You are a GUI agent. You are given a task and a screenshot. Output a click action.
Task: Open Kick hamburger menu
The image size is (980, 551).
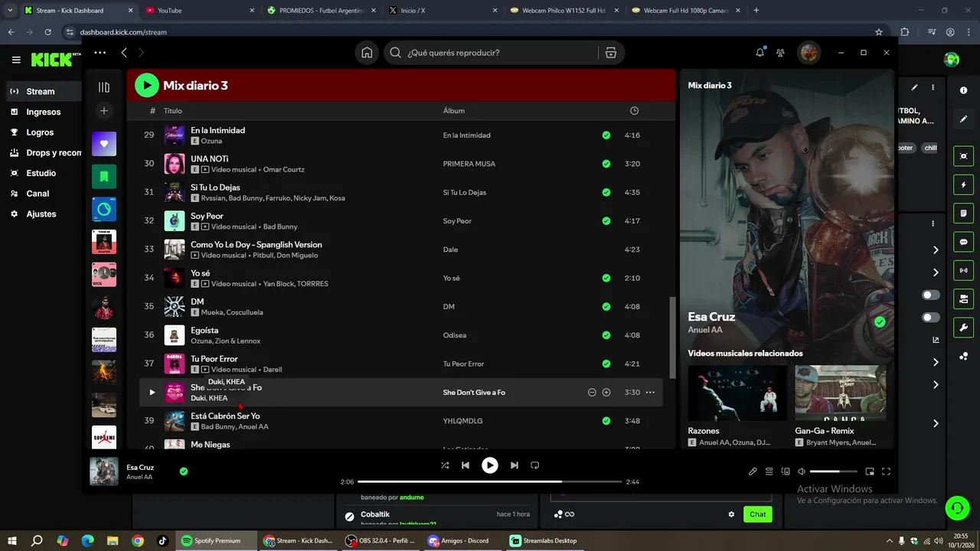(x=16, y=59)
